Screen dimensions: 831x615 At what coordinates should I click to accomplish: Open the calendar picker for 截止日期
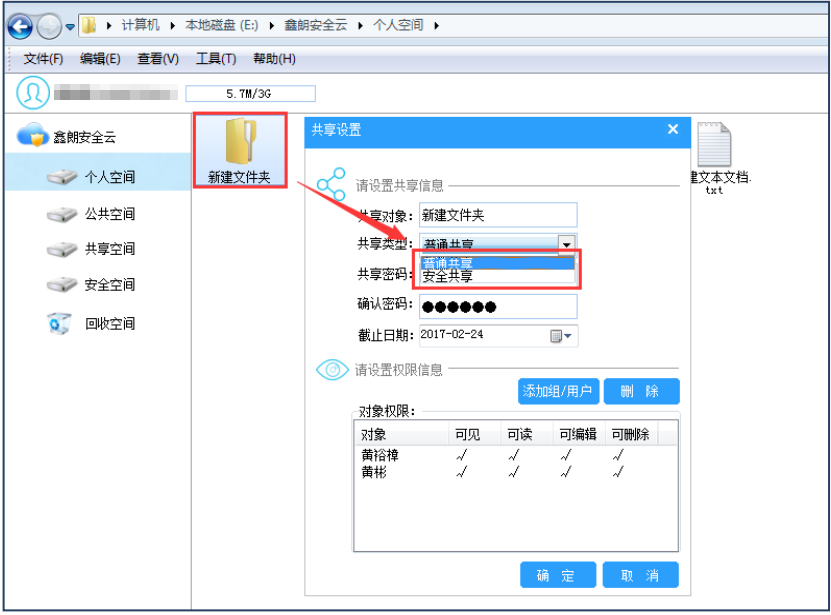click(561, 336)
